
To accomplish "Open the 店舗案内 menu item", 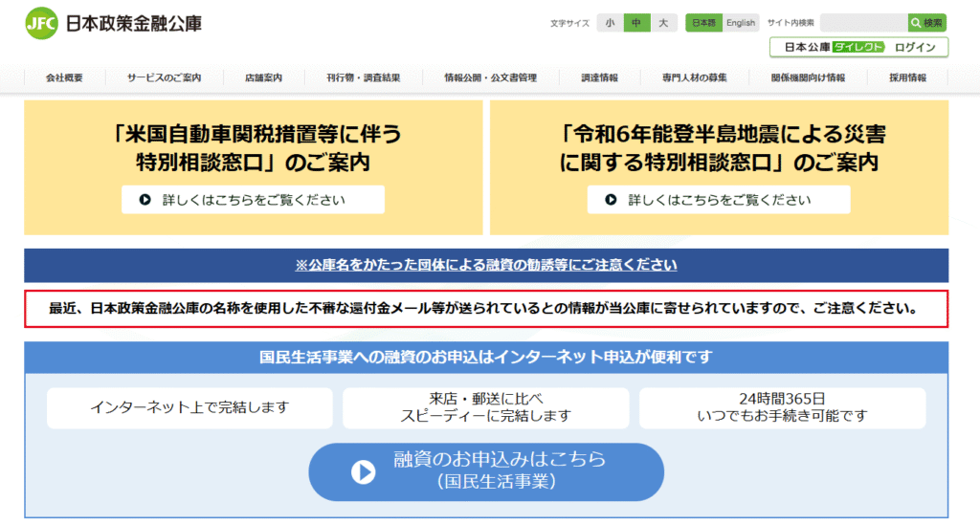I will click(263, 78).
